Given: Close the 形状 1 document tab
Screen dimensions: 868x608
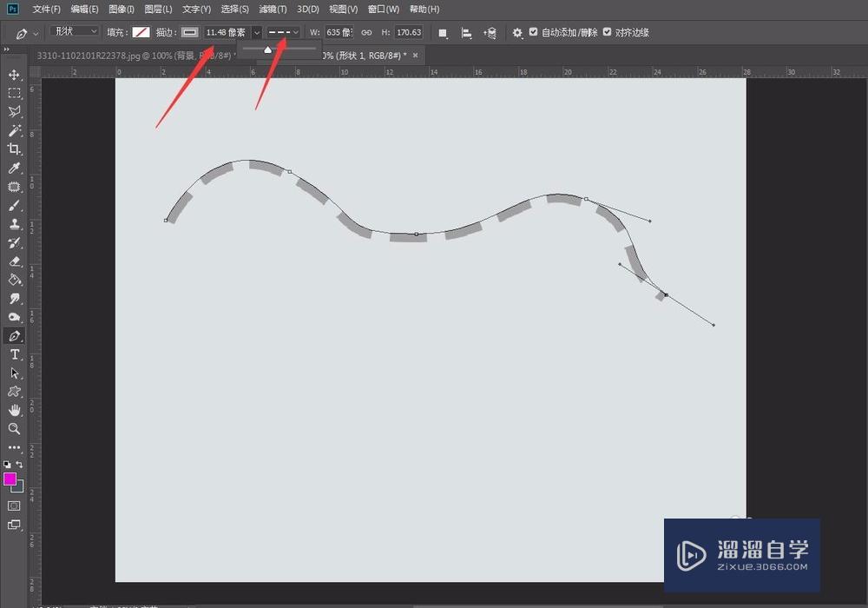Looking at the screenshot, I should tap(415, 56).
